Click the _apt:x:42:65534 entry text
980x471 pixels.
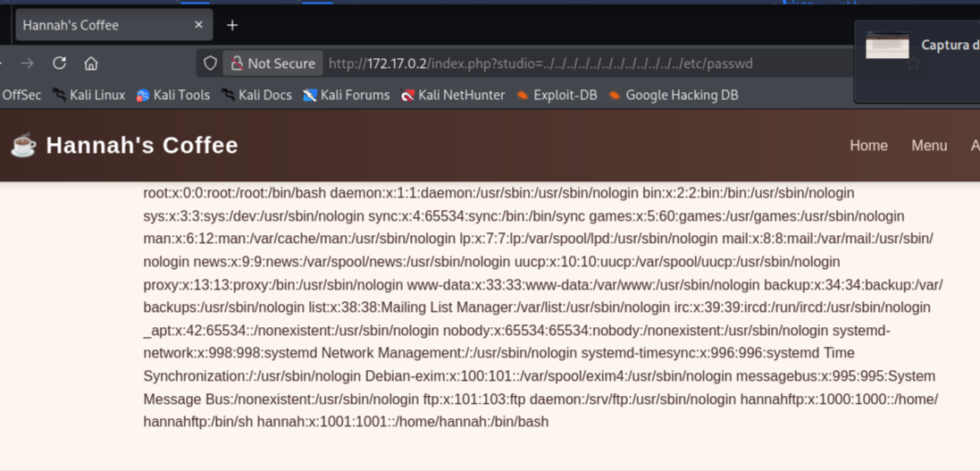[x=291, y=331]
